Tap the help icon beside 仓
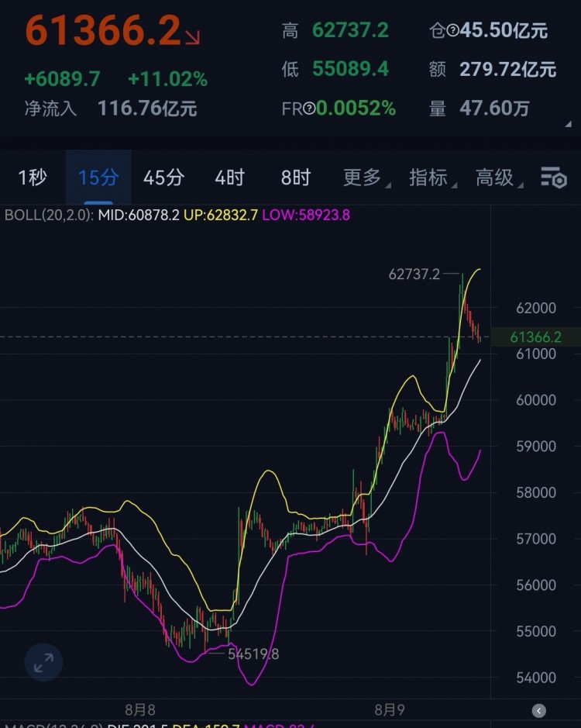581x728 pixels. [x=452, y=31]
